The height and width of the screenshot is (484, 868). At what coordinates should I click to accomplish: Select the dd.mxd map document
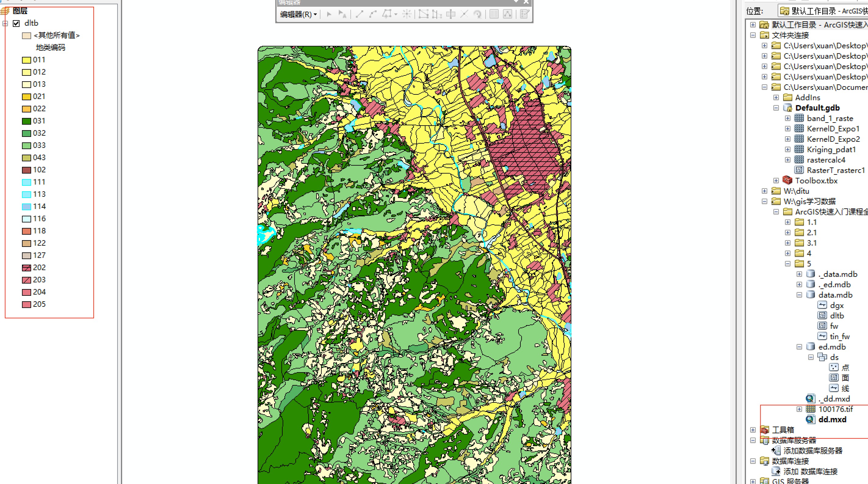tap(832, 420)
